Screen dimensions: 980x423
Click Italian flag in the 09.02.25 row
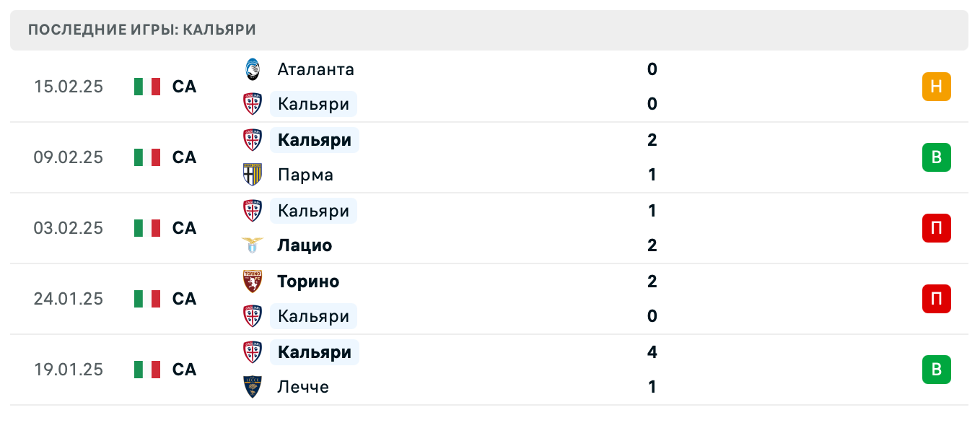(x=147, y=157)
